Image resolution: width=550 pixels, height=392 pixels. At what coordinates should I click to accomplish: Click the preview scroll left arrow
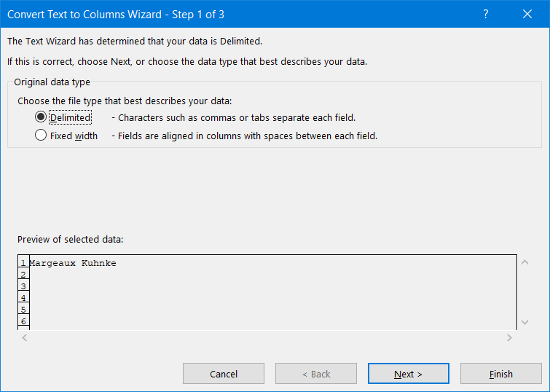pos(24,337)
